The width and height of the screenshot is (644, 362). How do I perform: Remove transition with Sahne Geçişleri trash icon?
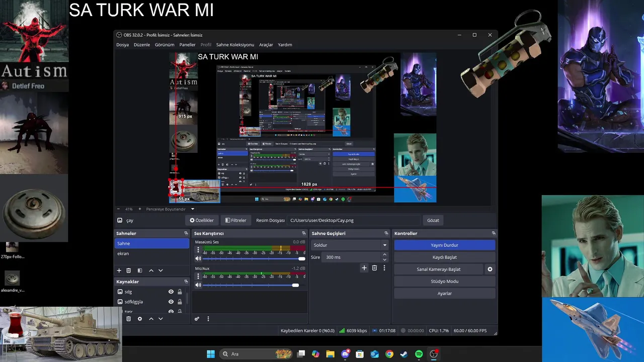pos(374,268)
